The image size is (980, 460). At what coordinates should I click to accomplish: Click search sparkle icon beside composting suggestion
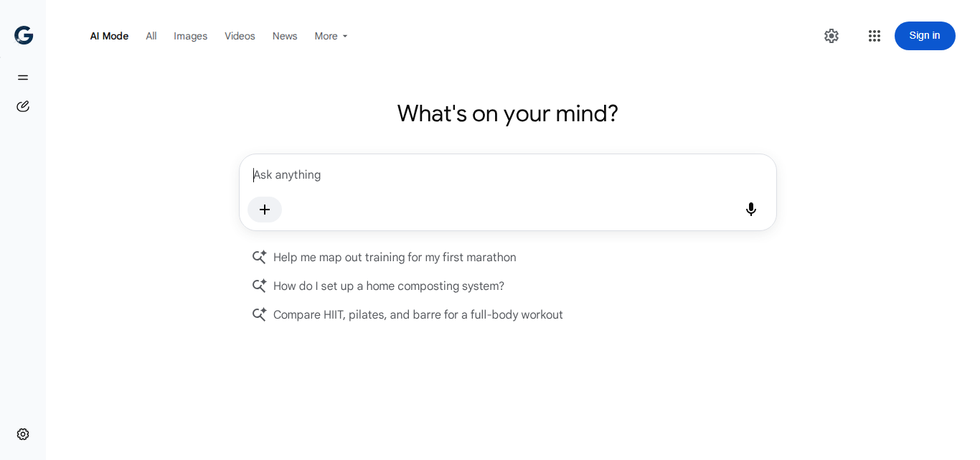click(260, 286)
